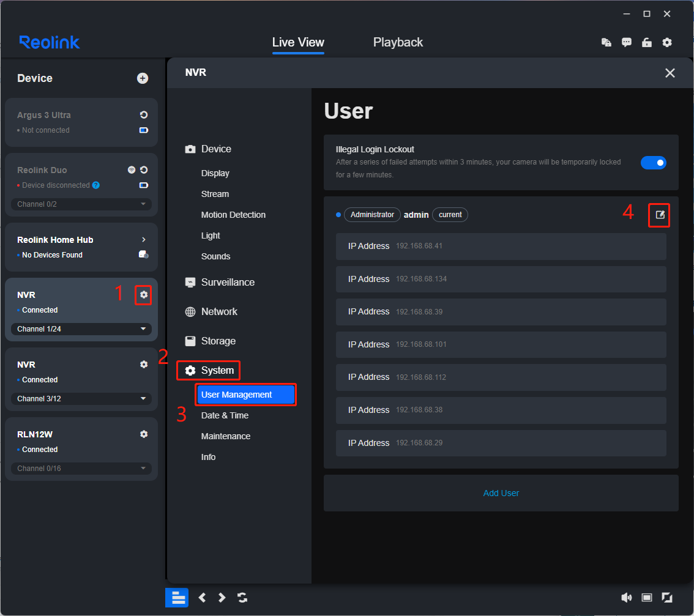
Task: Enter full screen mode
Action: pos(667,598)
